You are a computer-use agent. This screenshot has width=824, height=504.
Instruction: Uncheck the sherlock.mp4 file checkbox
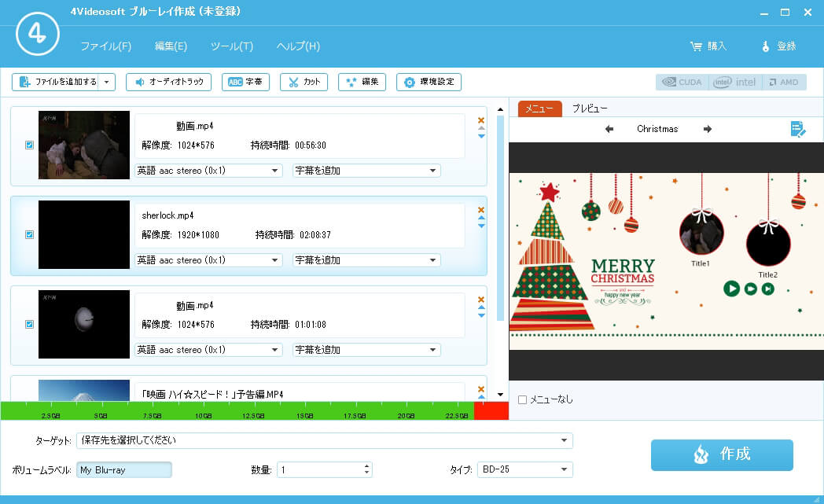[29, 234]
